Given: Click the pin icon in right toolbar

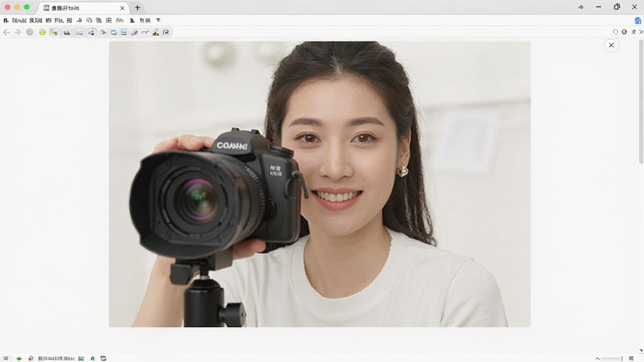Looking at the screenshot, I should [633, 31].
